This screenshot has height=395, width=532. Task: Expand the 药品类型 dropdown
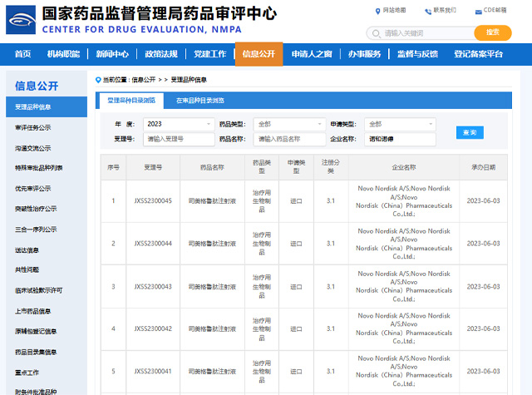coord(288,124)
